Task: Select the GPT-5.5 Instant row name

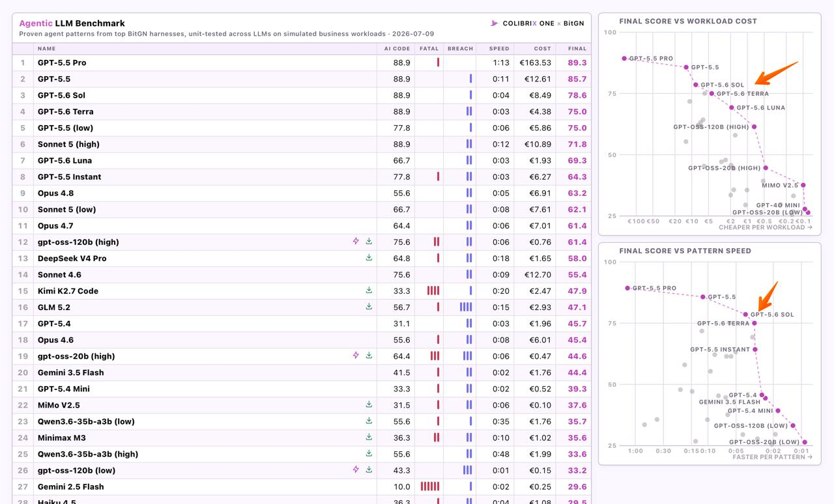Action: (69, 176)
